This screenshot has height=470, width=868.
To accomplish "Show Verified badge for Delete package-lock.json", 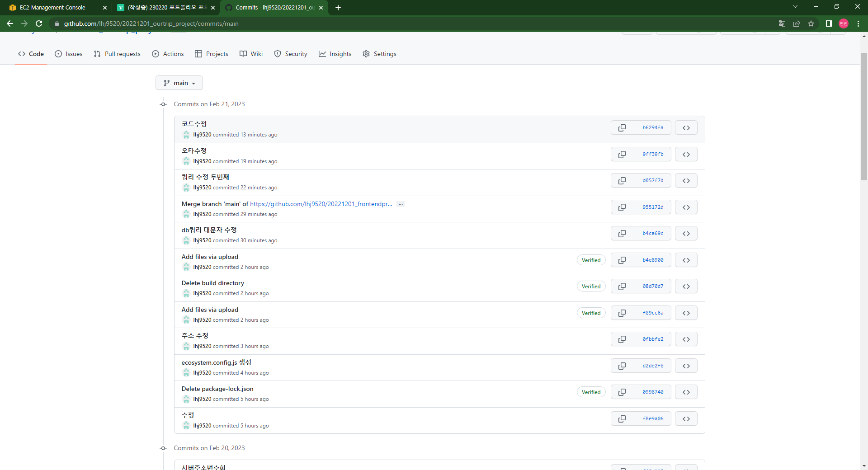I will 591,392.
